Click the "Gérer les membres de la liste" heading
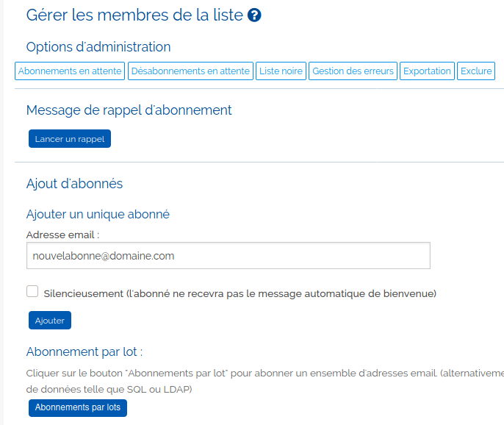 pyautogui.click(x=134, y=15)
